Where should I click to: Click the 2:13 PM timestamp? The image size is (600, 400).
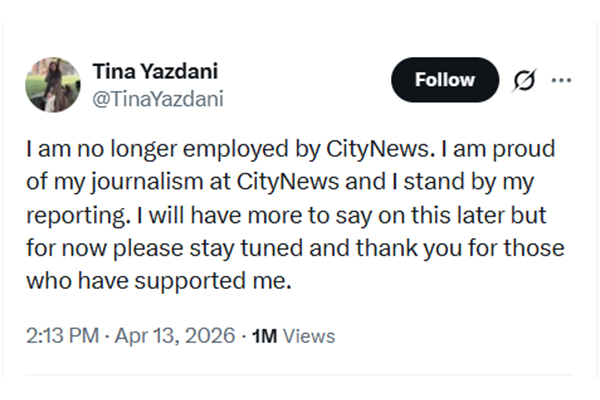point(60,336)
